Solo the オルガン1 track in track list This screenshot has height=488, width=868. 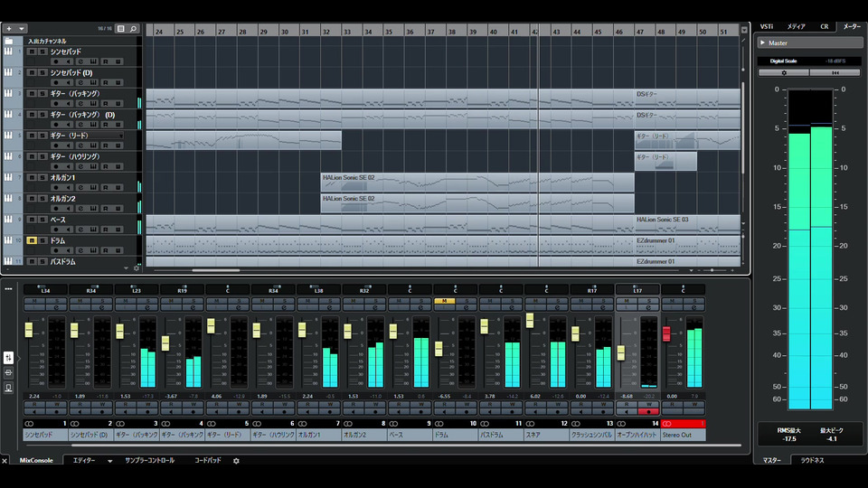point(42,178)
